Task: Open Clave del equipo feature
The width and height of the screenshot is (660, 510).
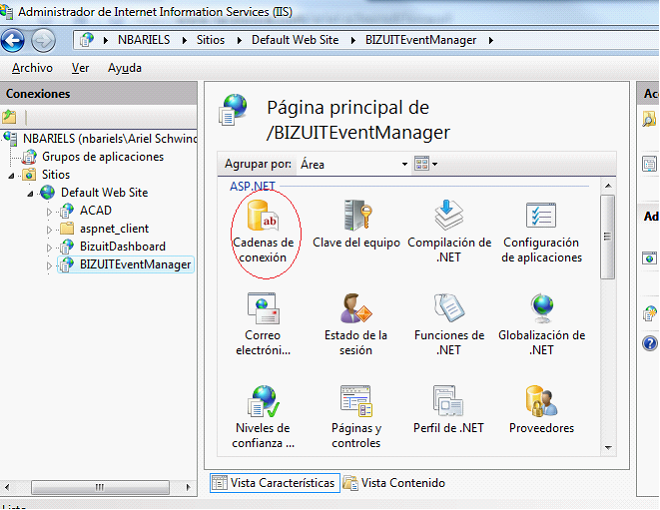Action: coord(356,225)
